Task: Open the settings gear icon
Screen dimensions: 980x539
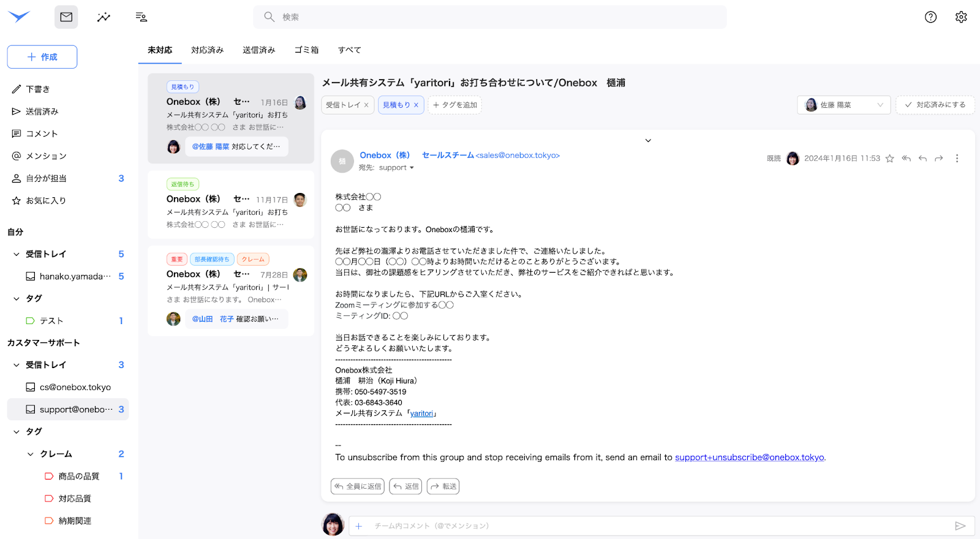Action: click(x=961, y=17)
